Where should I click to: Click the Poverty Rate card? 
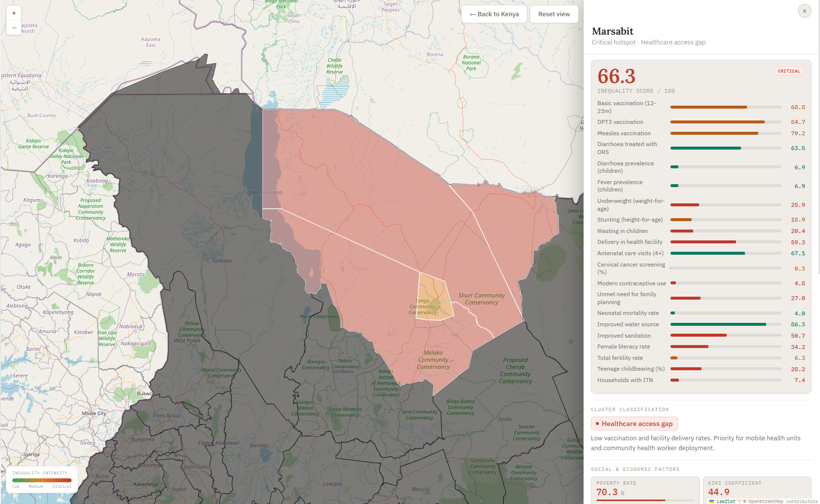[x=645, y=490]
